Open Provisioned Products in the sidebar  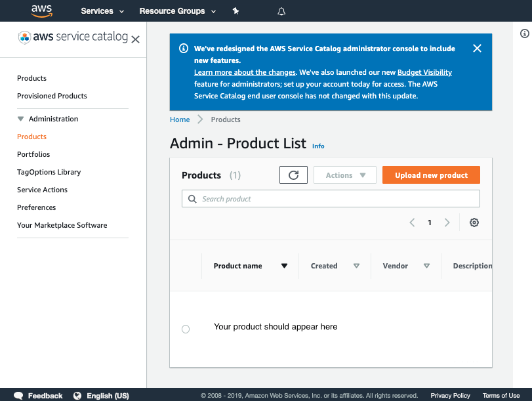tap(52, 96)
